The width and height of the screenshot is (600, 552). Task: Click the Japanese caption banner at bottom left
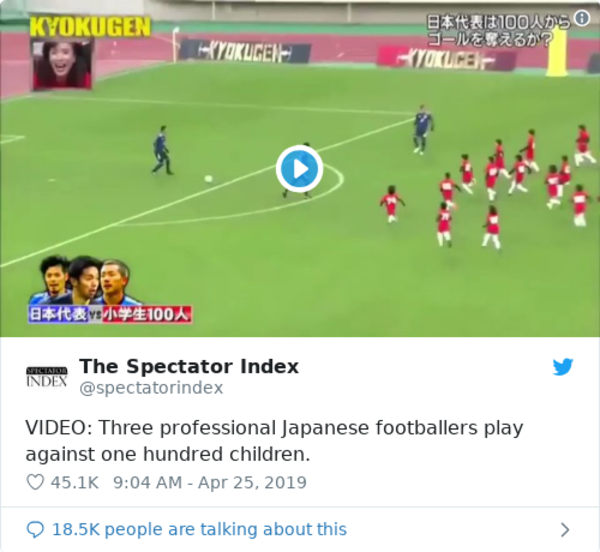(x=110, y=314)
